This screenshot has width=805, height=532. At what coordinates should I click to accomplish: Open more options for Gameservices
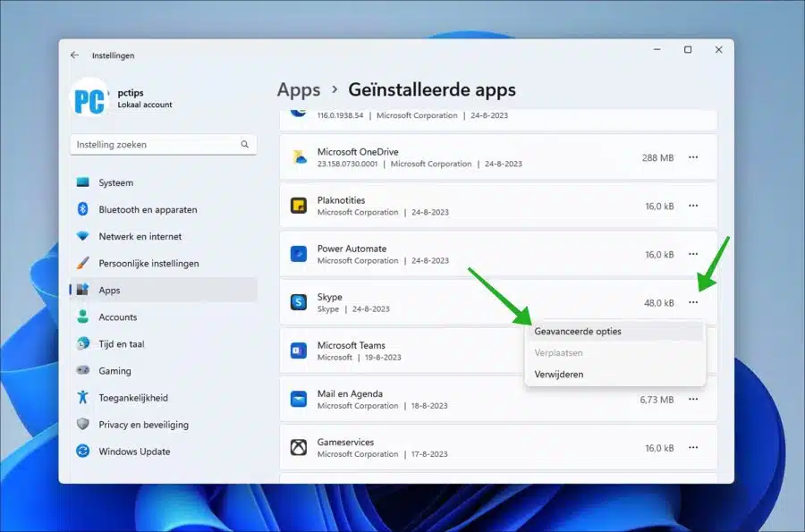(x=693, y=447)
